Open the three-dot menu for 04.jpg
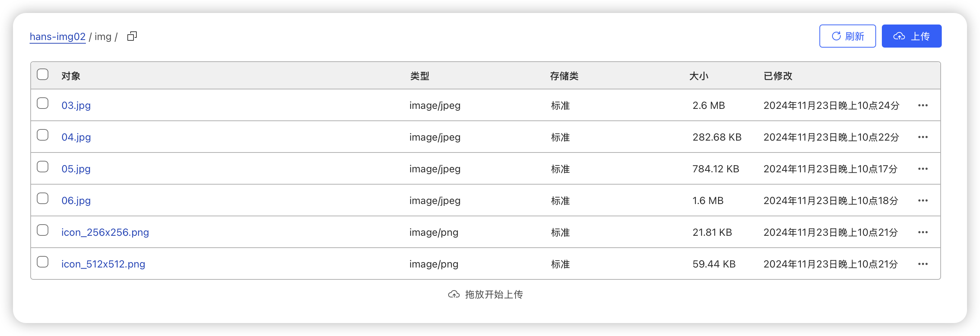 pos(923,137)
